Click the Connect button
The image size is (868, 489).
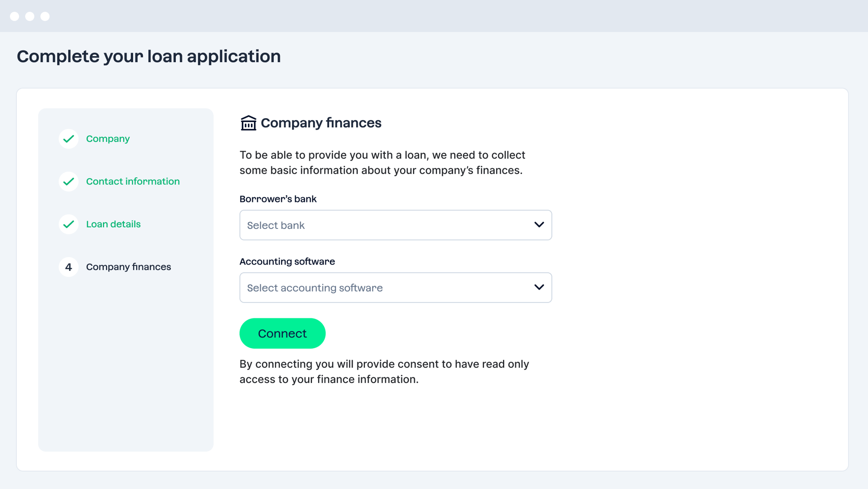click(282, 334)
